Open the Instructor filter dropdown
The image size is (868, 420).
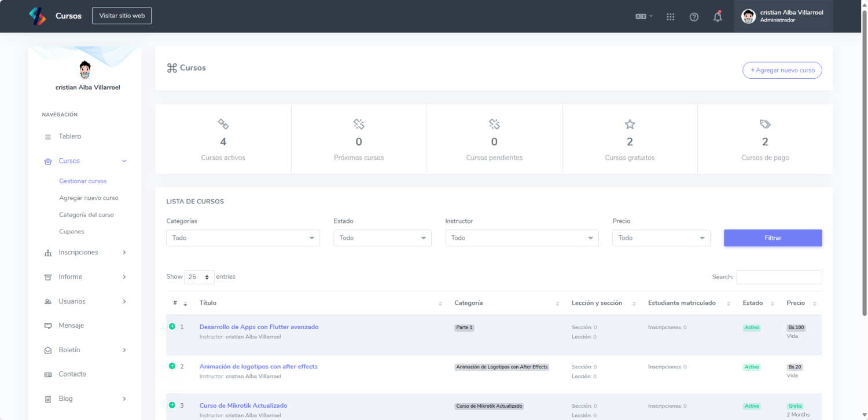[521, 238]
